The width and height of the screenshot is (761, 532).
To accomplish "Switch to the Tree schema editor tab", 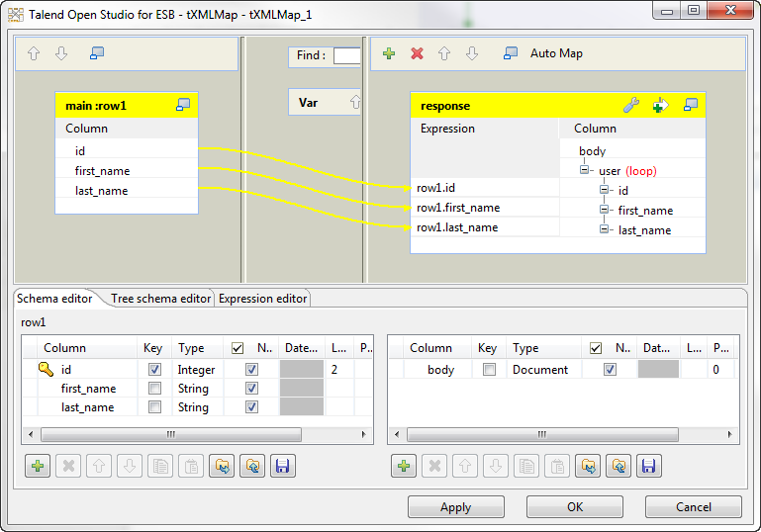I will coord(160,299).
